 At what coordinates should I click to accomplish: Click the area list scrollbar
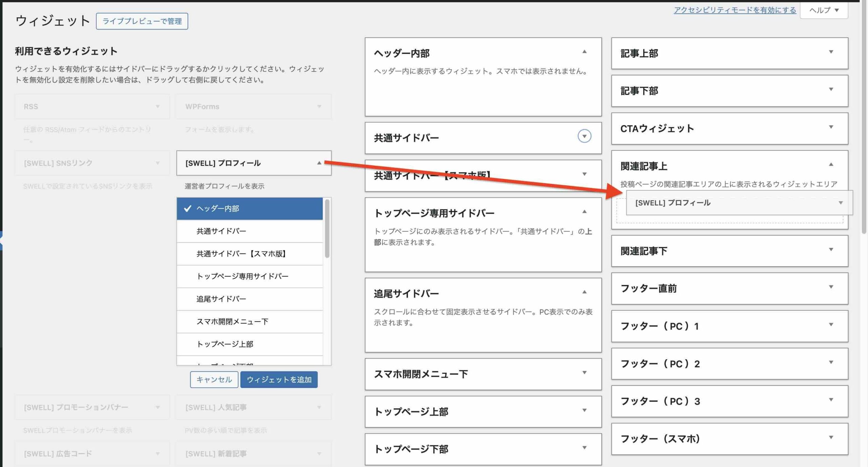(327, 228)
